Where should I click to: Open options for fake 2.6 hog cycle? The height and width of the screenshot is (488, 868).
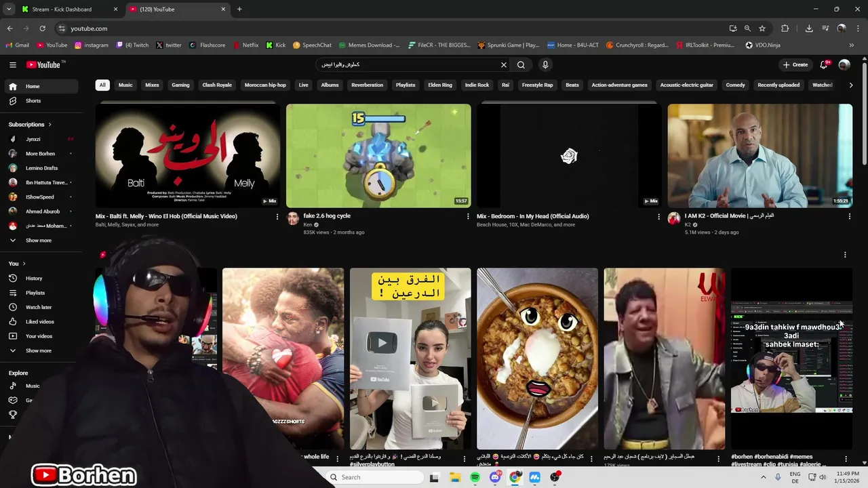pyautogui.click(x=468, y=217)
